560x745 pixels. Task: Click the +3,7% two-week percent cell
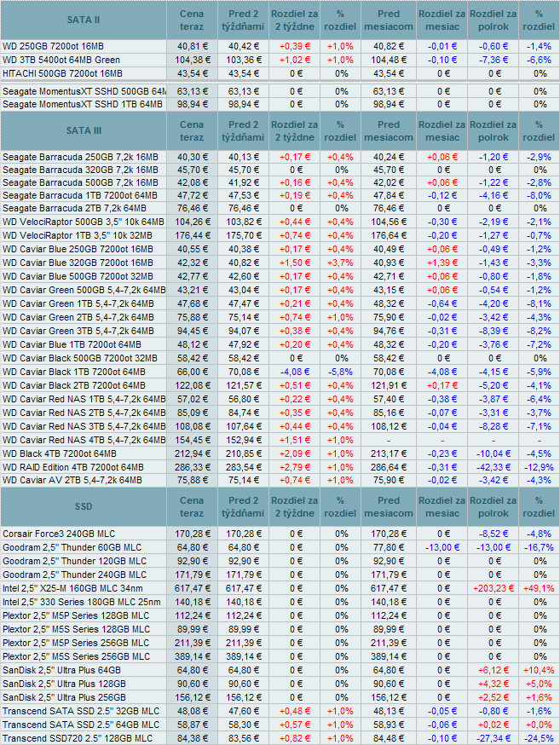tap(340, 263)
